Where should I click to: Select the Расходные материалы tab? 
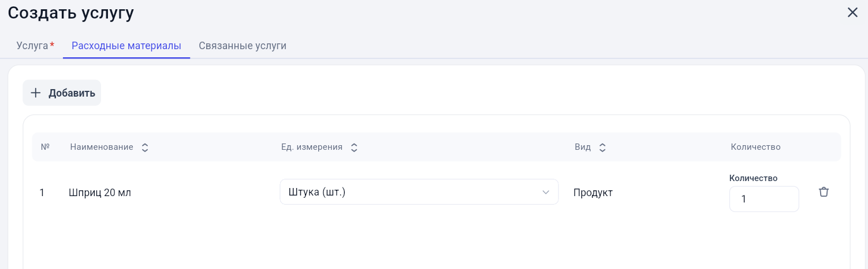pos(126,46)
